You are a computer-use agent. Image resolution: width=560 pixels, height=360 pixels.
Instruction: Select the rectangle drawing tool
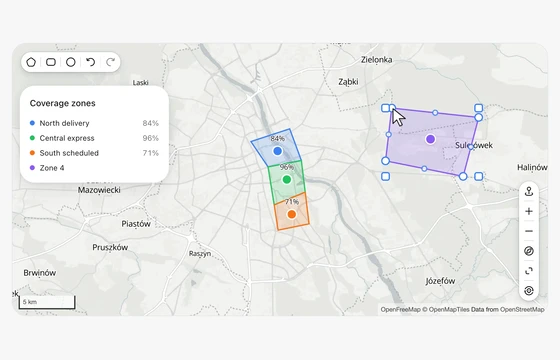click(x=51, y=62)
